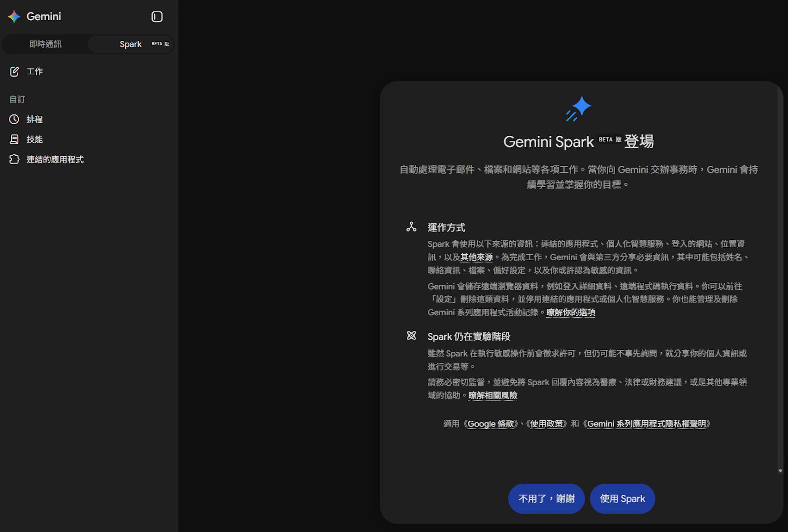This screenshot has height=532, width=788.
Task: Open the 使用政策 link
Action: point(547,424)
